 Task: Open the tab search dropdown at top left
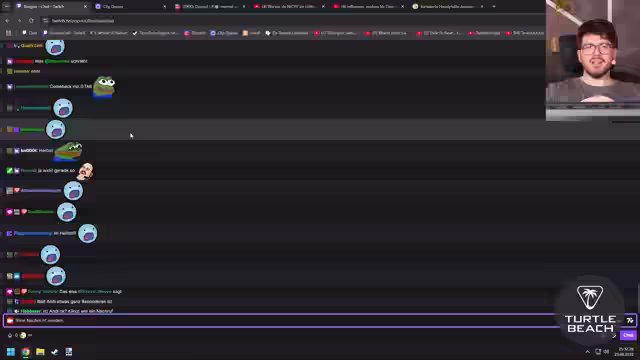(7, 7)
